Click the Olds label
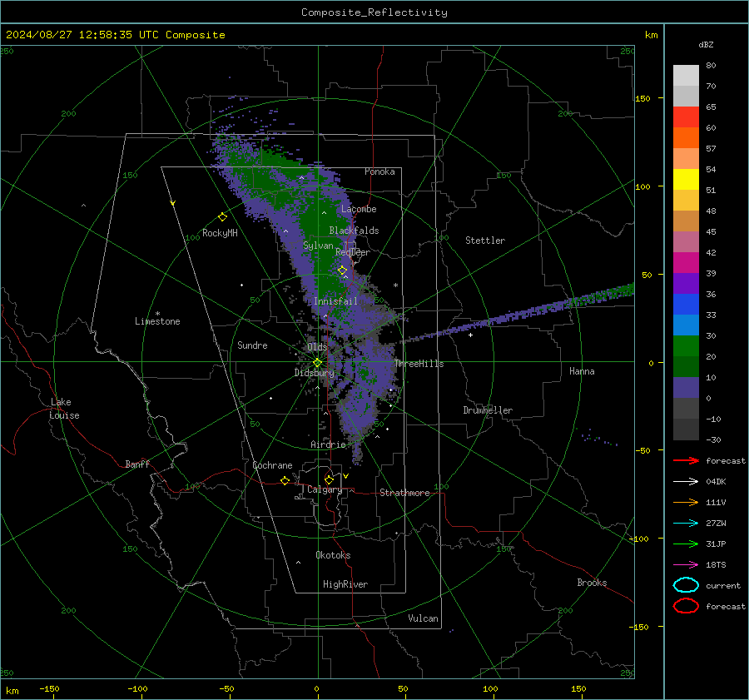749x700 pixels. click(317, 347)
